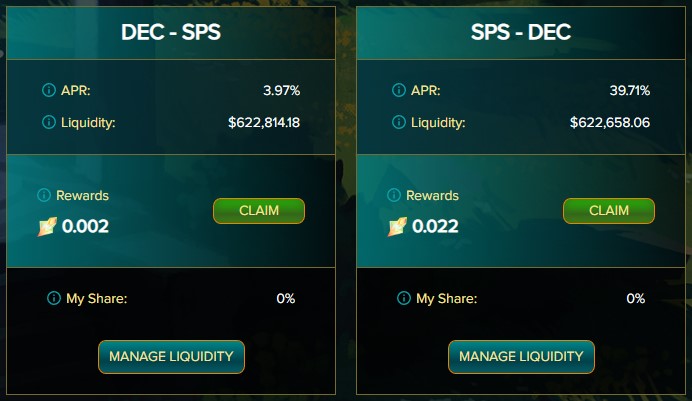The height and width of the screenshot is (401, 692).
Task: Click the Liquidity info icon in the DEC - SPS pool
Action: [49, 122]
